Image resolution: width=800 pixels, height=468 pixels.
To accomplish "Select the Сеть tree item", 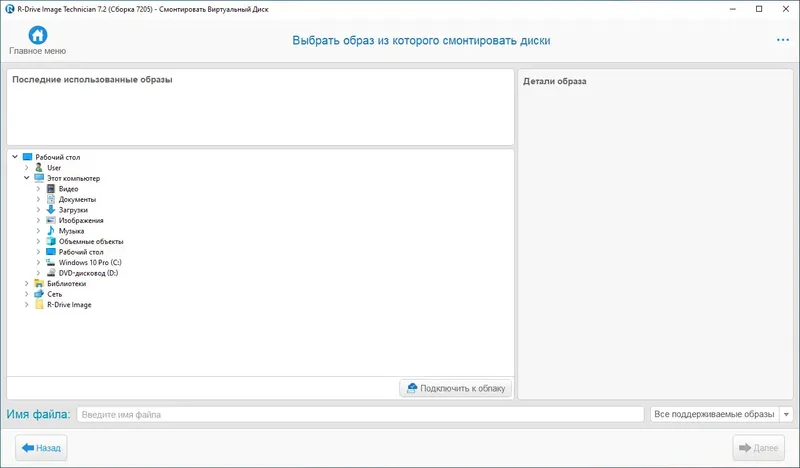I will click(x=55, y=294).
